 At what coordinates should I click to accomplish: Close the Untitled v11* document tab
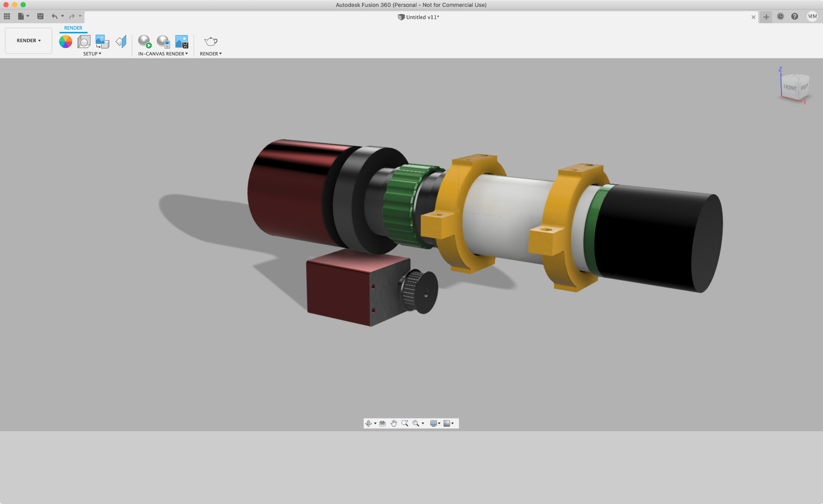click(753, 17)
